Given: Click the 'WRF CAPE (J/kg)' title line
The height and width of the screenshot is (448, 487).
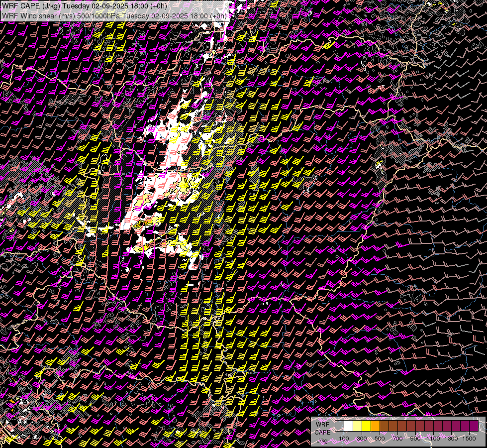Looking at the screenshot, I should (x=85, y=6).
